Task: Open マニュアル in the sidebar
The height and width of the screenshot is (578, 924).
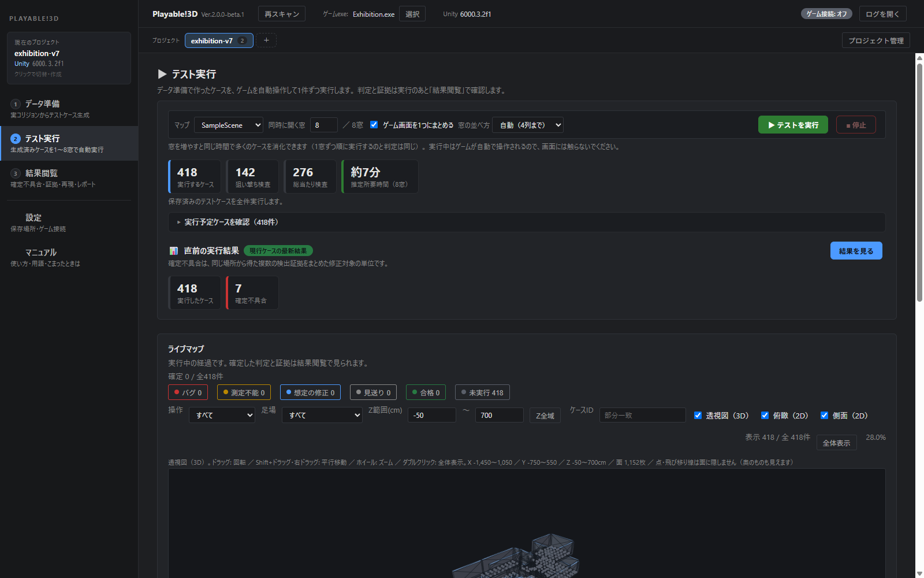Action: tap(69, 257)
